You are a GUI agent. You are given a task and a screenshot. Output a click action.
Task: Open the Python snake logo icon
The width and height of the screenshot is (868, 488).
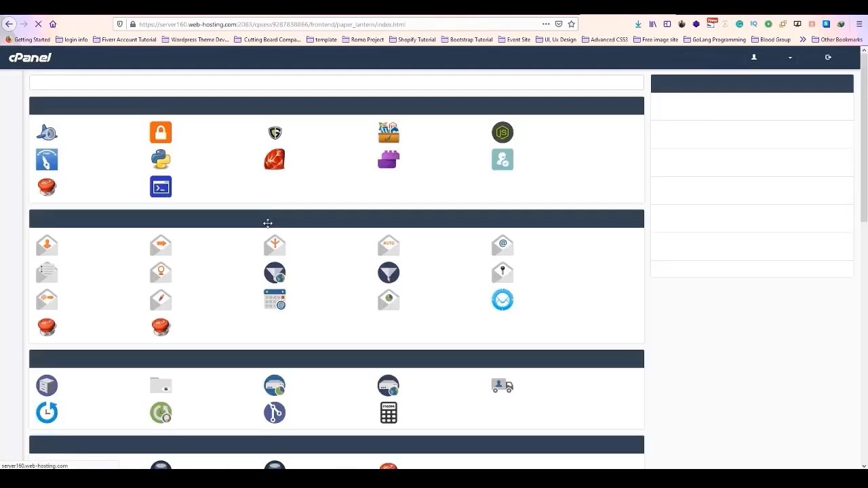pyautogui.click(x=161, y=159)
